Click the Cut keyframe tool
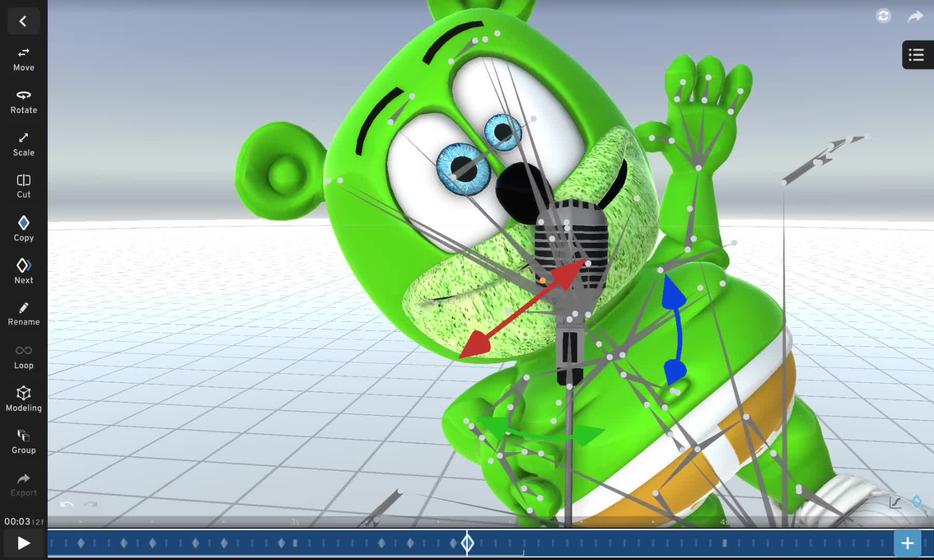The image size is (934, 560). [x=23, y=186]
